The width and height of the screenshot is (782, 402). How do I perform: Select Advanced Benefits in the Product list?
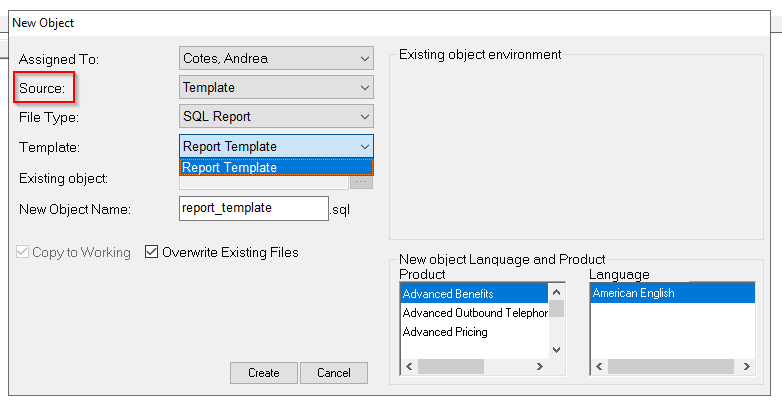(x=474, y=294)
